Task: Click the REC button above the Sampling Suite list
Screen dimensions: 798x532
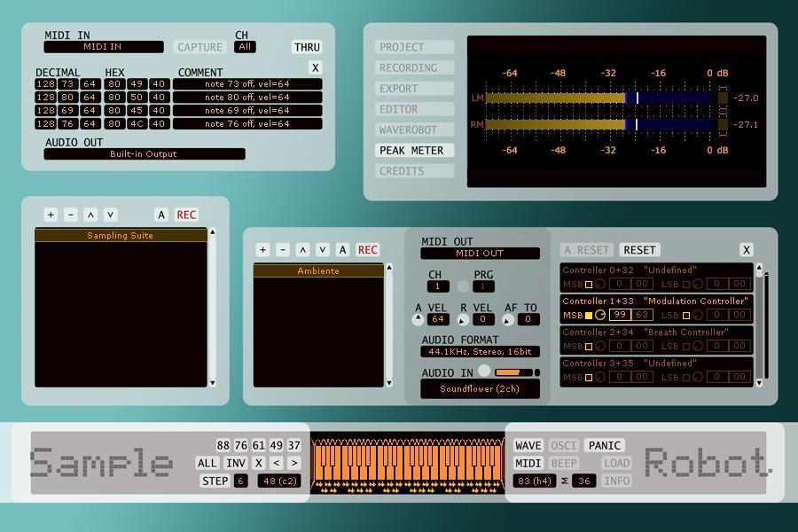Action: 186,215
